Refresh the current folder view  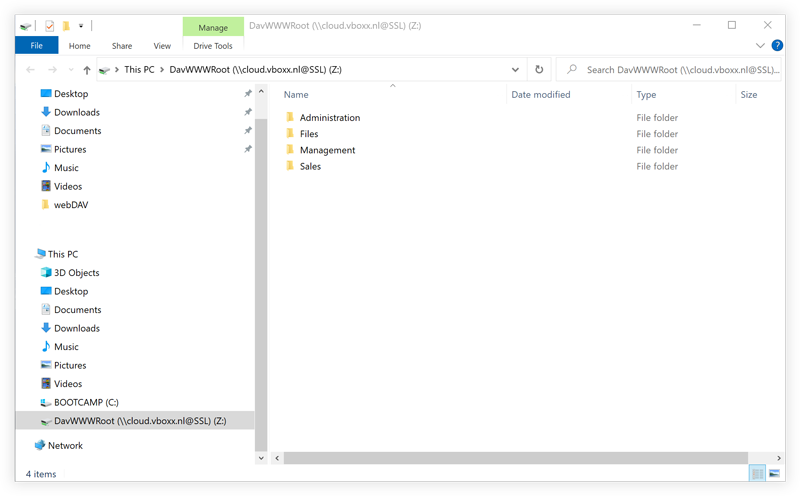point(539,69)
